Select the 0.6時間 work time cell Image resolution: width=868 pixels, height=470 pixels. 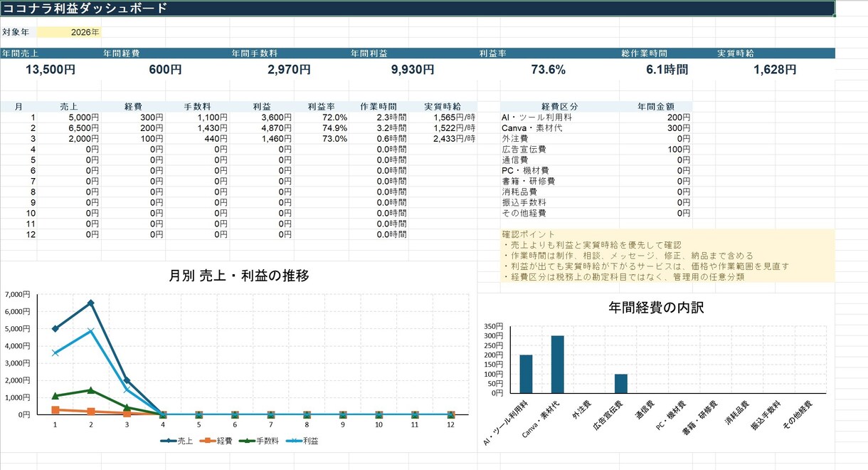379,139
